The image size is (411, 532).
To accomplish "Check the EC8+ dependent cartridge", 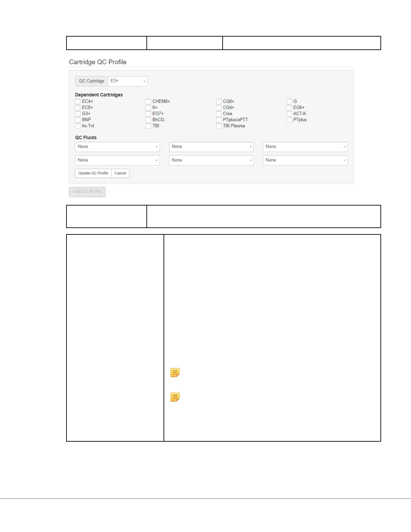I will [x=78, y=107].
